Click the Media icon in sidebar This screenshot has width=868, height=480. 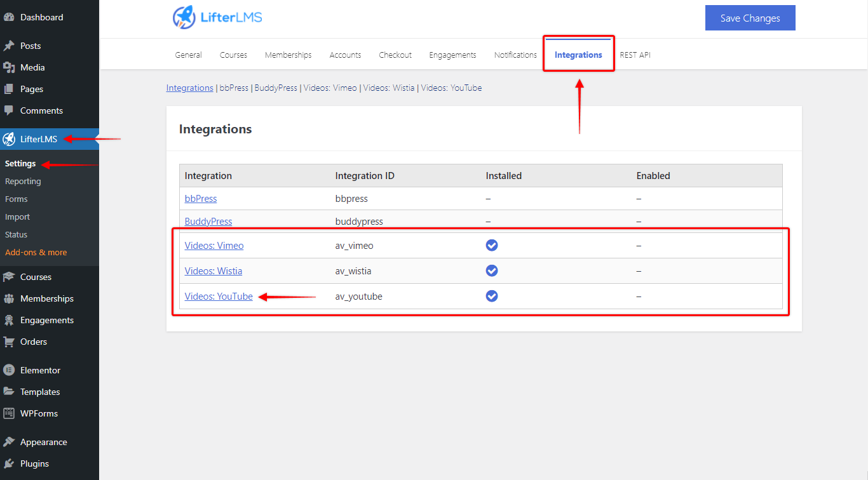[9, 67]
